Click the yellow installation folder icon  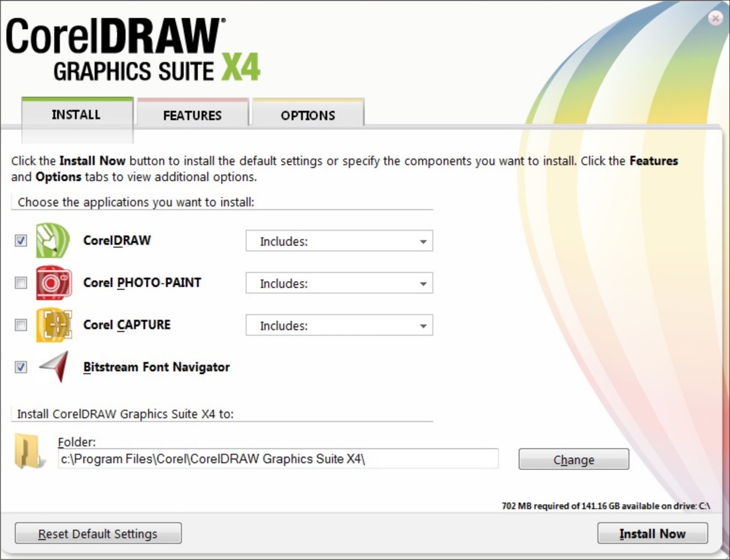point(27,456)
